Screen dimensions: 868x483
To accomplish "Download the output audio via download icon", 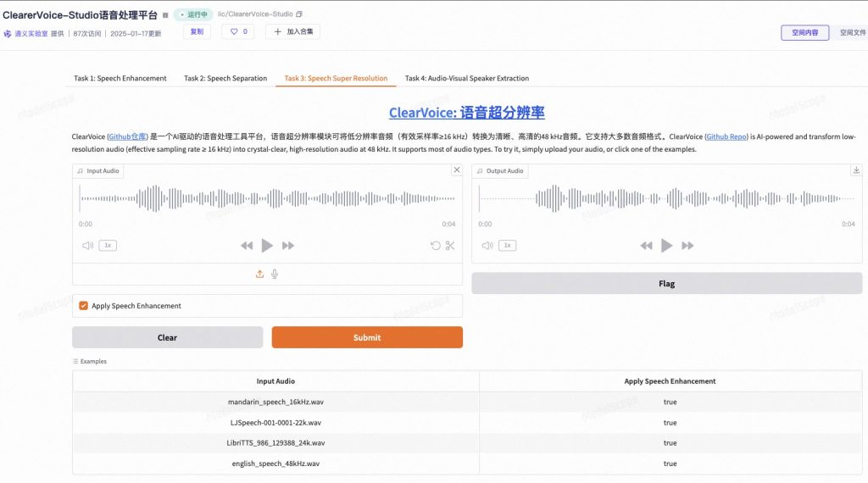I will tap(855, 170).
